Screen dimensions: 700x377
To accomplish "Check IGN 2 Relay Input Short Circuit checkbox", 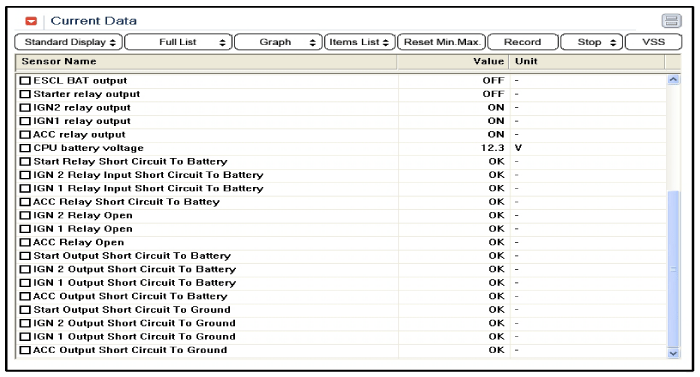I will pyautogui.click(x=25, y=175).
